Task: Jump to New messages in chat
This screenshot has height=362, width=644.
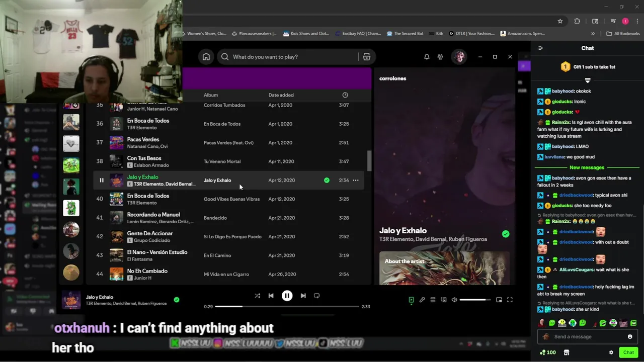Action: [587, 167]
